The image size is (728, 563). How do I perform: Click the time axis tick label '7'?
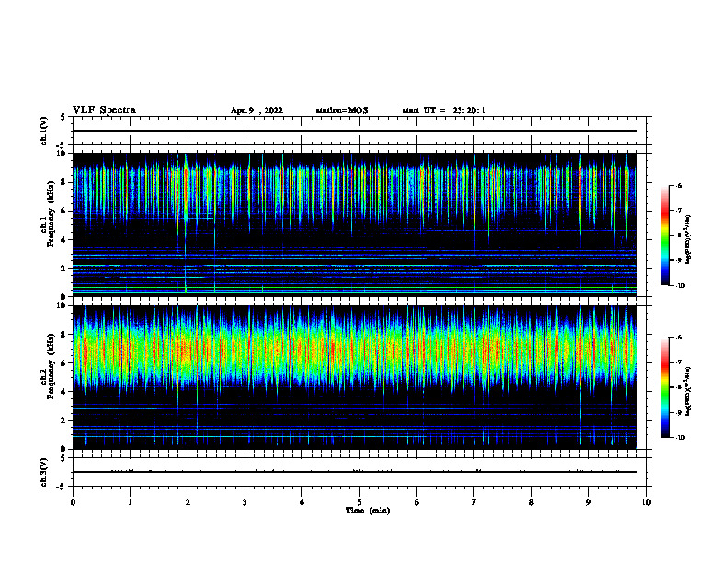[474, 502]
